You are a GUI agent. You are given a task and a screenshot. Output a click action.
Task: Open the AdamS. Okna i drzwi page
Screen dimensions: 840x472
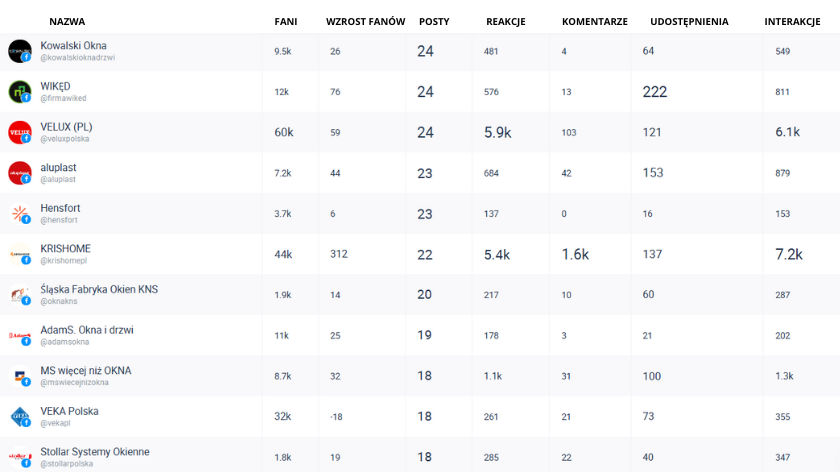pyautogui.click(x=87, y=330)
